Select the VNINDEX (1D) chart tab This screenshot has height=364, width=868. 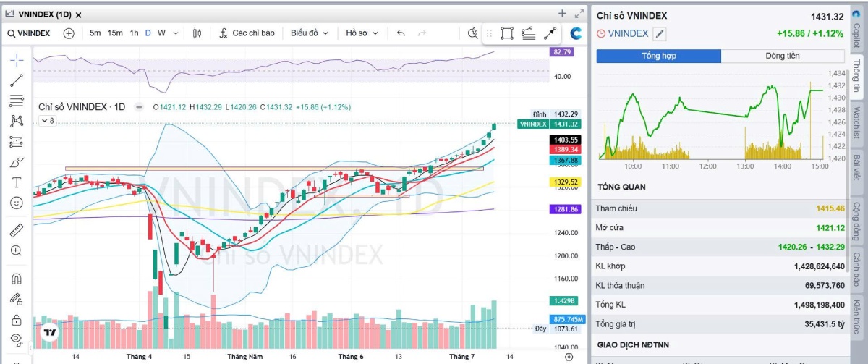point(44,14)
